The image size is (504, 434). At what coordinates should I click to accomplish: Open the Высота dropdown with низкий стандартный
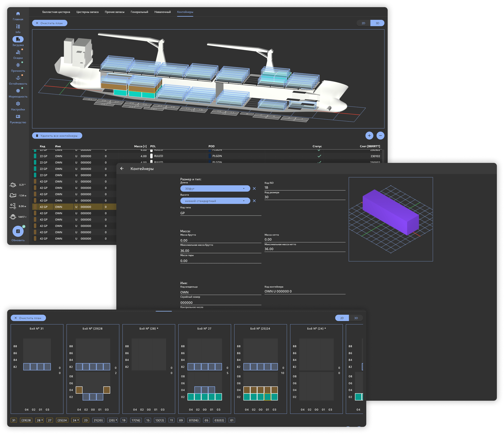click(x=215, y=201)
